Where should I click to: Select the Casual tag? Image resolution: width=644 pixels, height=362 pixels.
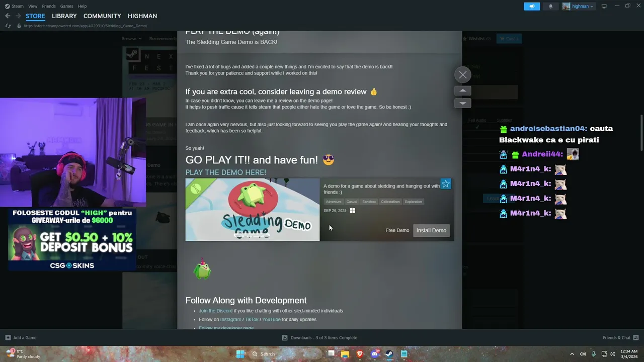coord(352,202)
